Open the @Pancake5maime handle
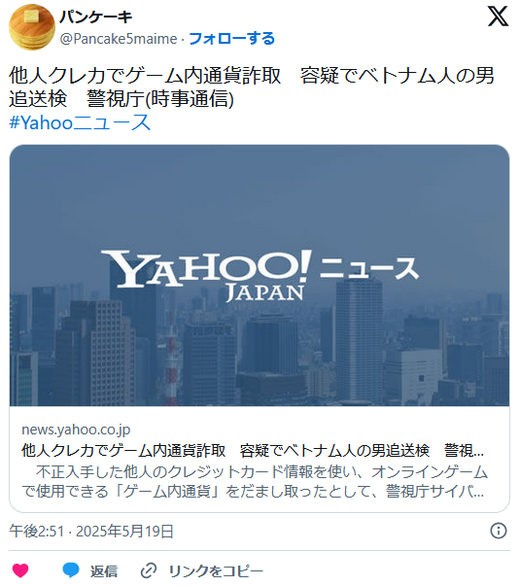520x586 pixels. 119,39
